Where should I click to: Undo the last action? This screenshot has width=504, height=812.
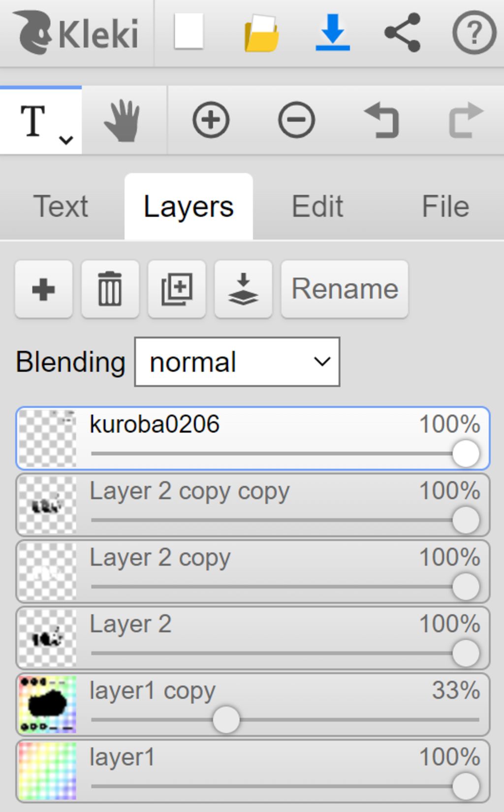[381, 120]
